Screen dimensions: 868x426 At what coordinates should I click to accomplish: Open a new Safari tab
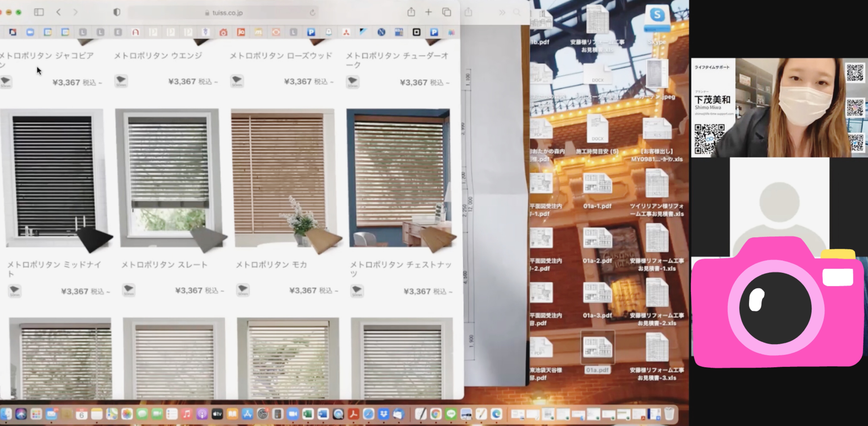point(428,12)
